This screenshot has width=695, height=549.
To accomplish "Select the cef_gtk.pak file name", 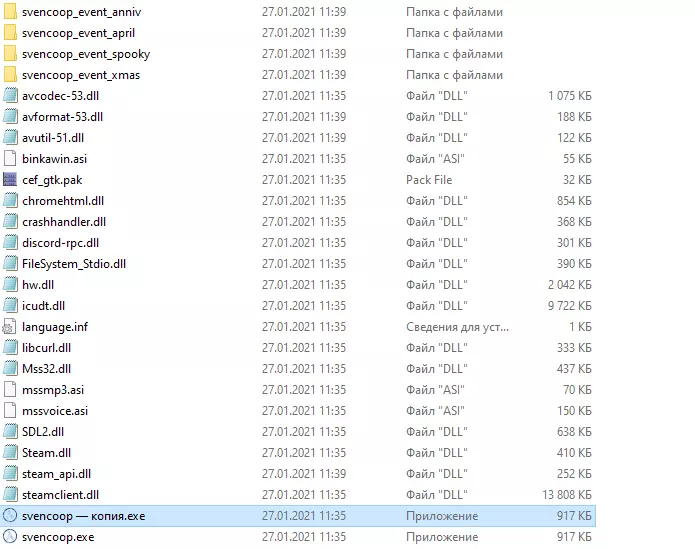I will pyautogui.click(x=52, y=180).
